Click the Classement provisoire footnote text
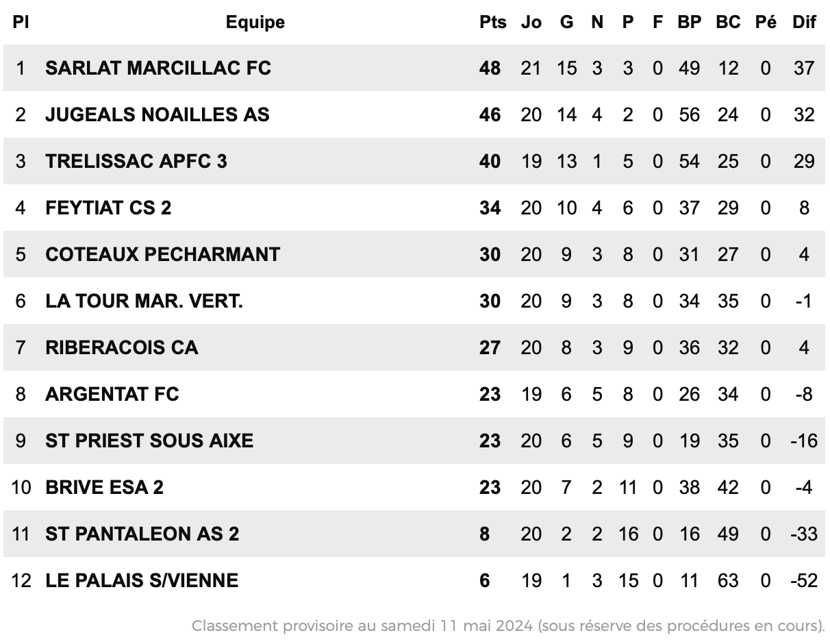 tap(508, 626)
